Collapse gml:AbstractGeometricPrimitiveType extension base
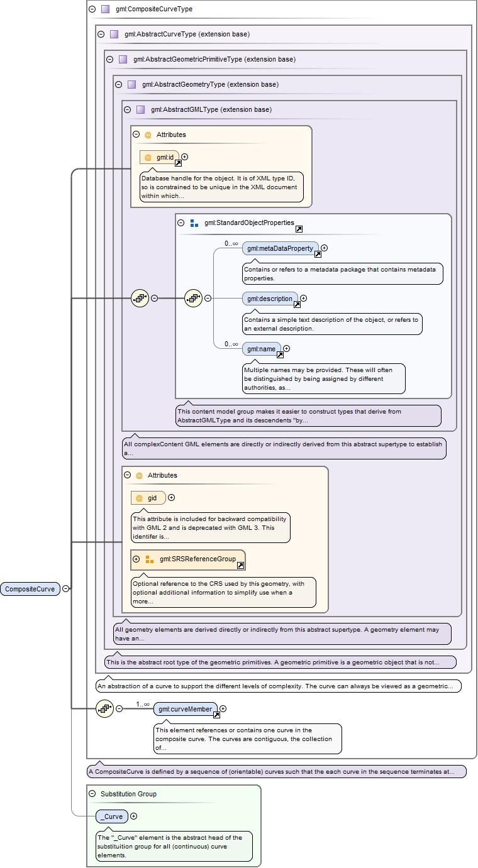This screenshot has width=478, height=868. [109, 60]
